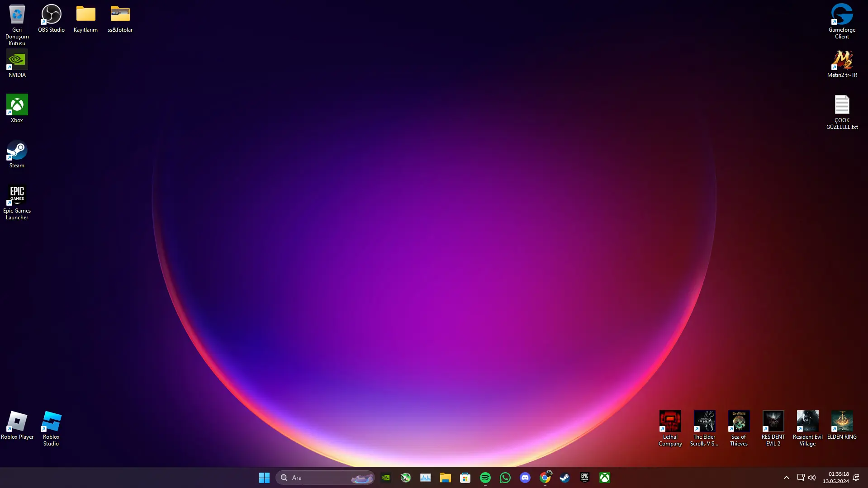Open network settings from system tray
Viewport: 868px width, 488px height.
coord(800,478)
